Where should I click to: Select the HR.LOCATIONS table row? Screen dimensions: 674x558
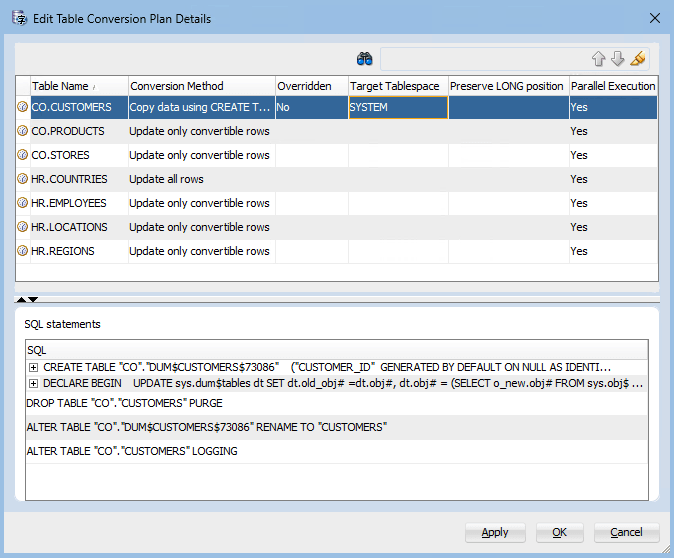pos(337,227)
